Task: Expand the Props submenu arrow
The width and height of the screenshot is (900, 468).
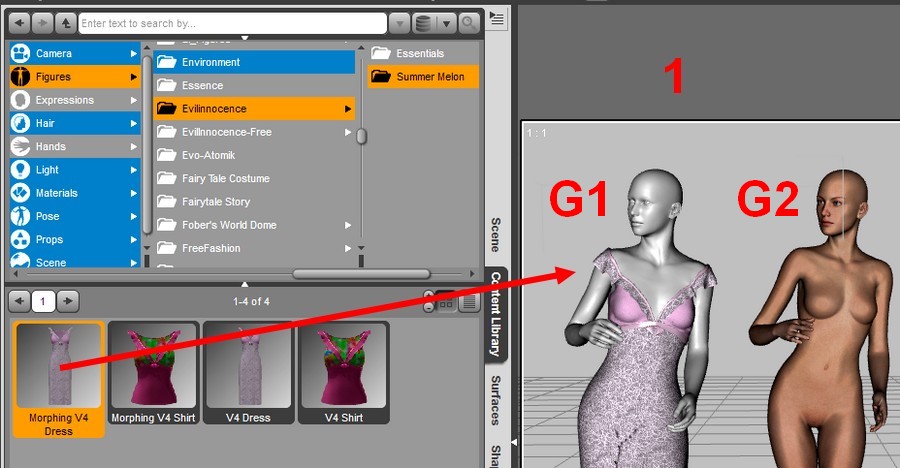Action: pos(133,239)
